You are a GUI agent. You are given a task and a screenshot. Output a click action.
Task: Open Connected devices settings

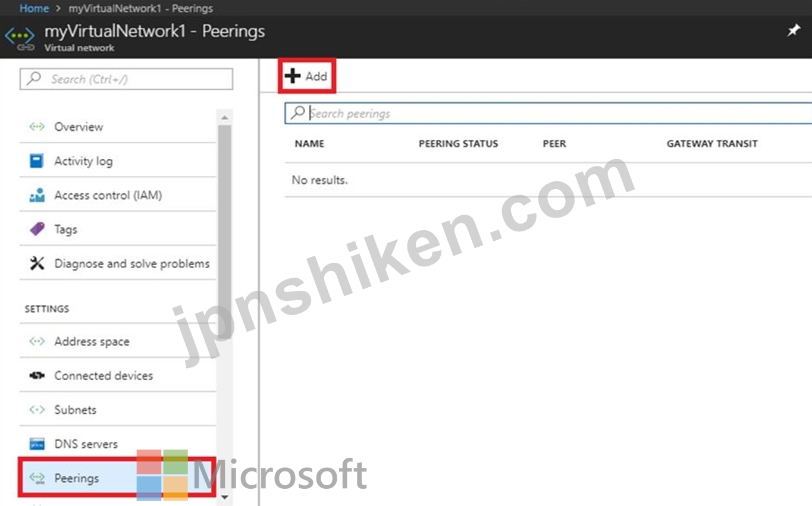tap(118, 376)
